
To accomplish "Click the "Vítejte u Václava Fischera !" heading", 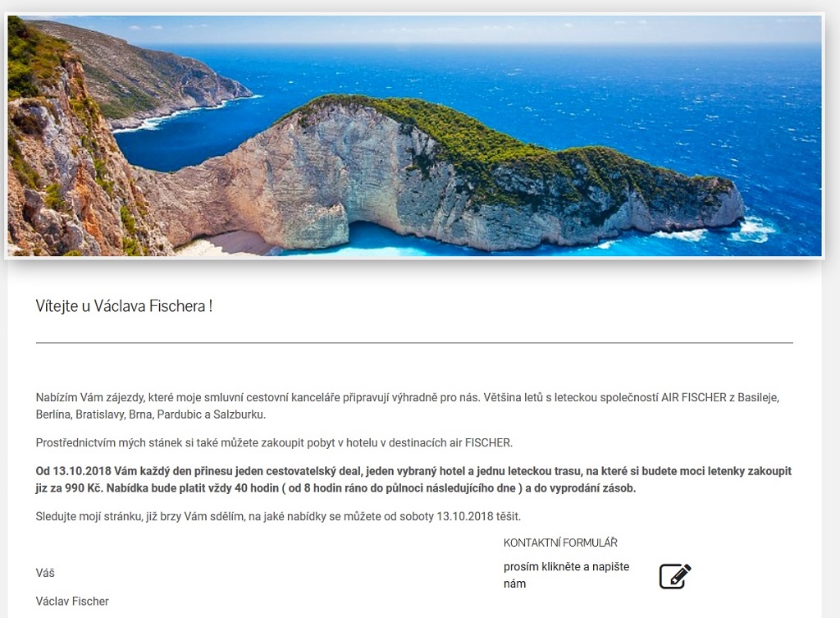I will (125, 306).
